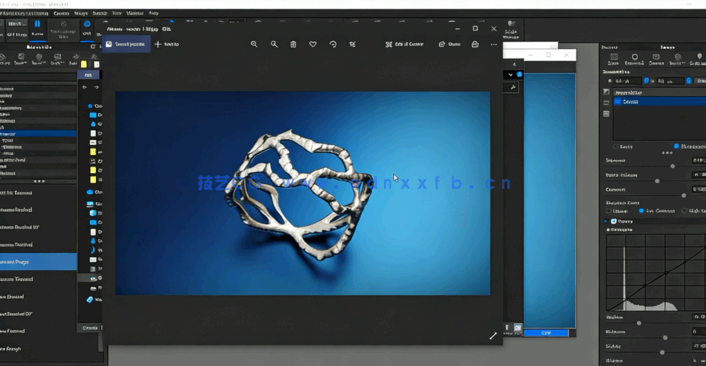The height and width of the screenshot is (366, 706).
Task: Select the Basic radio button
Action: pos(615,147)
